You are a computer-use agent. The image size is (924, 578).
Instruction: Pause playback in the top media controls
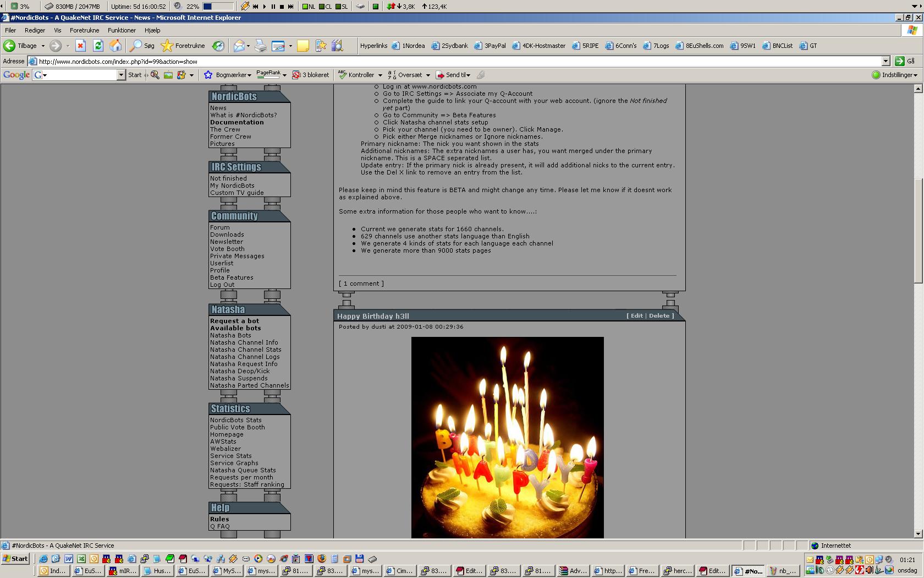click(x=273, y=7)
